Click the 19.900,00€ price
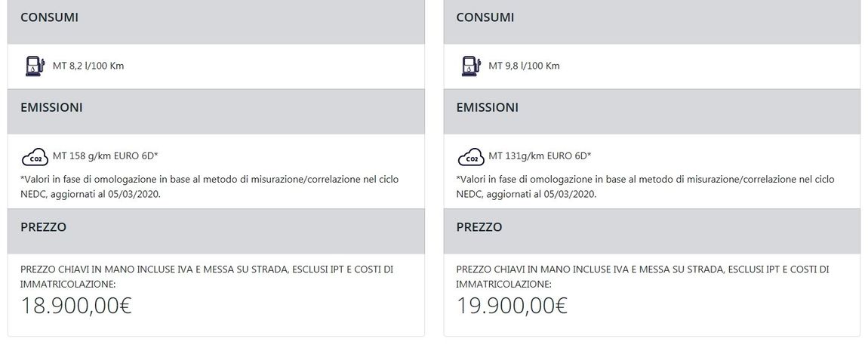Screen dimensions: 868x354 tap(512, 305)
